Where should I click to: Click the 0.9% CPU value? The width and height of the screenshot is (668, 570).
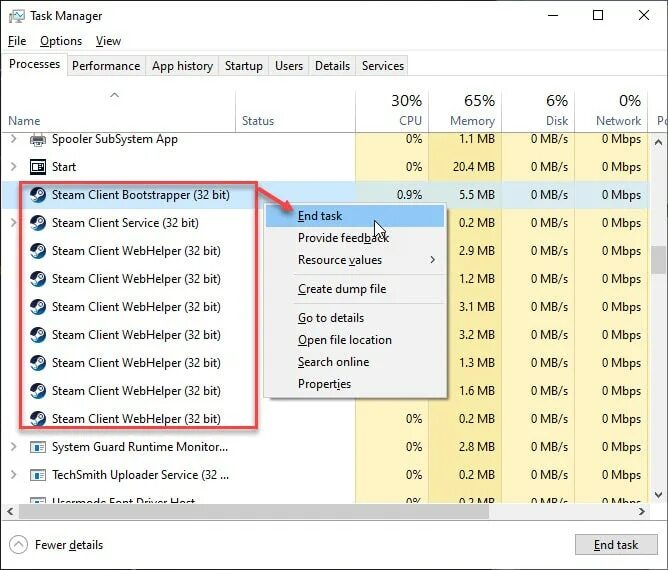[409, 195]
